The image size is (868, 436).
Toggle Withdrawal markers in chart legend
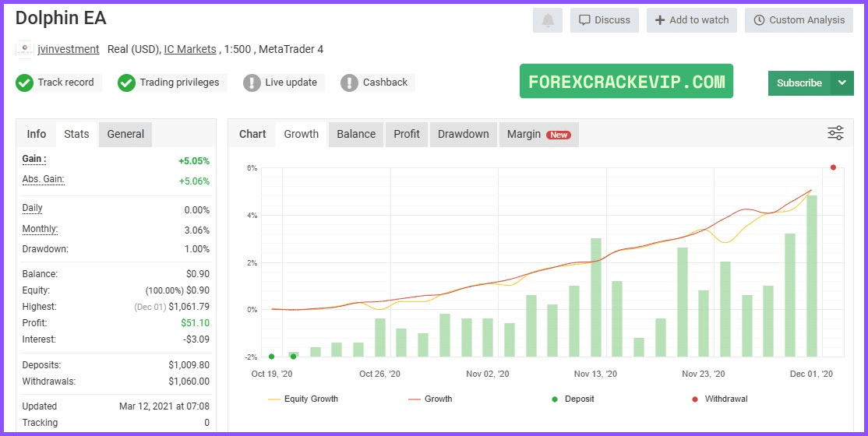[x=720, y=399]
